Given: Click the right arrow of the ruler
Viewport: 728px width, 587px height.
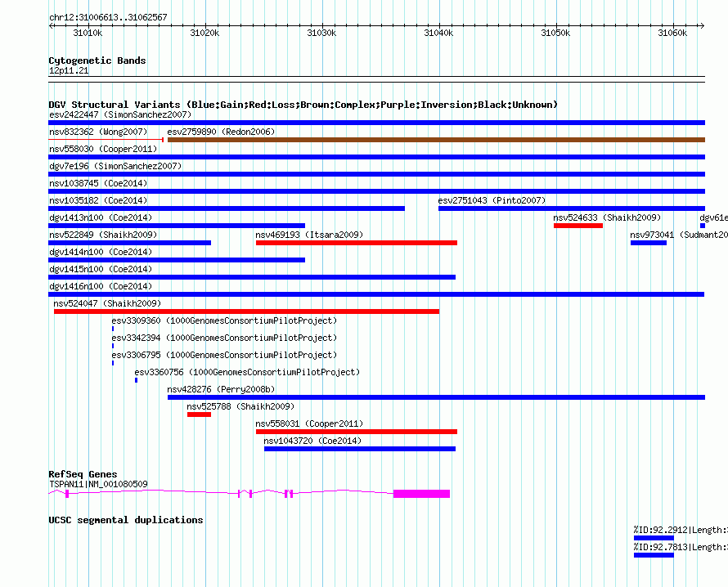Looking at the screenshot, I should [702, 25].
